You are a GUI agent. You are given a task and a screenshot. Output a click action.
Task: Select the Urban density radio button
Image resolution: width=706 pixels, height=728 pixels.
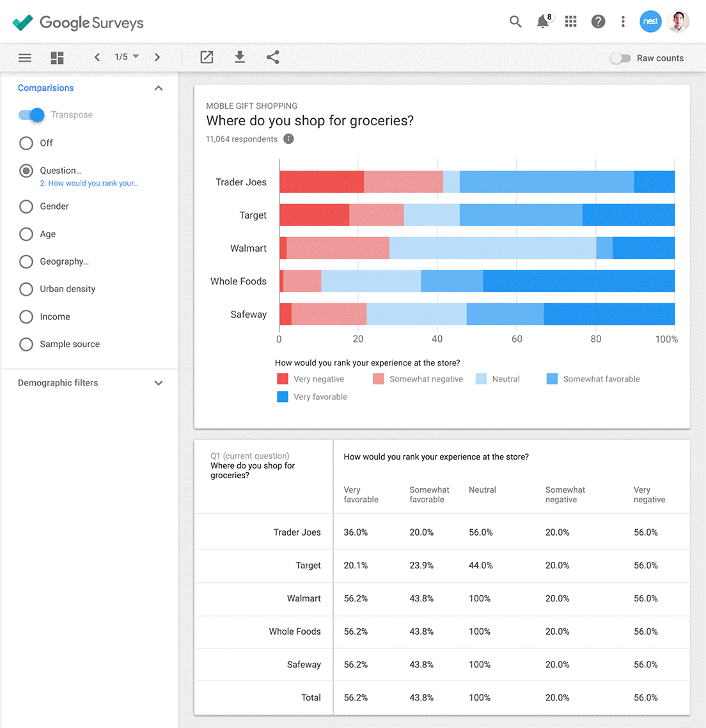click(26, 290)
